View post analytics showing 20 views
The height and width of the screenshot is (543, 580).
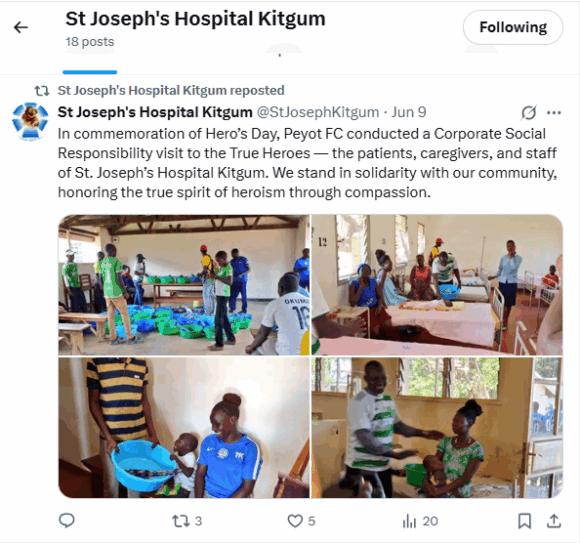(x=420, y=521)
